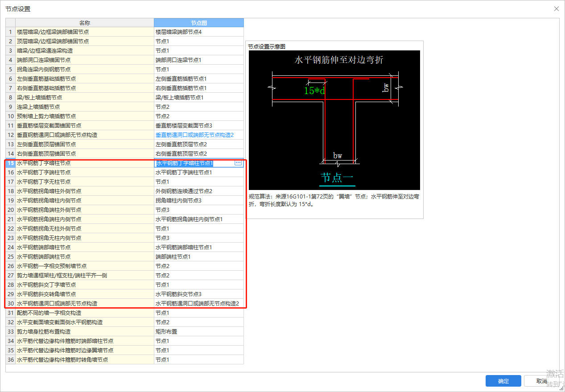
Task: Click value cell 矩形布置
Action: click(199, 332)
